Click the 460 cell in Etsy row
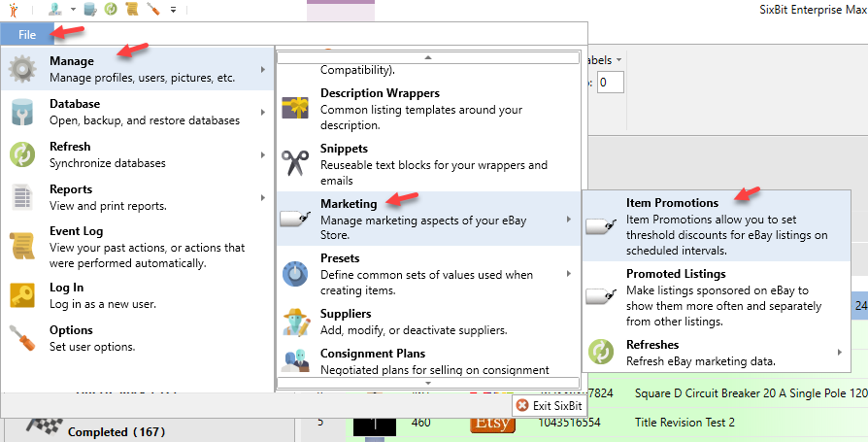 click(420, 422)
